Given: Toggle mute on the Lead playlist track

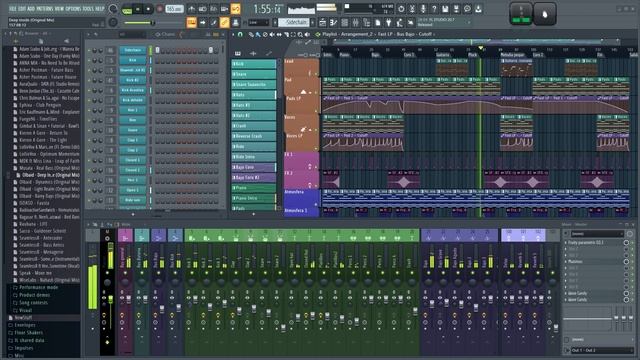Looking at the screenshot, I should pos(316,74).
